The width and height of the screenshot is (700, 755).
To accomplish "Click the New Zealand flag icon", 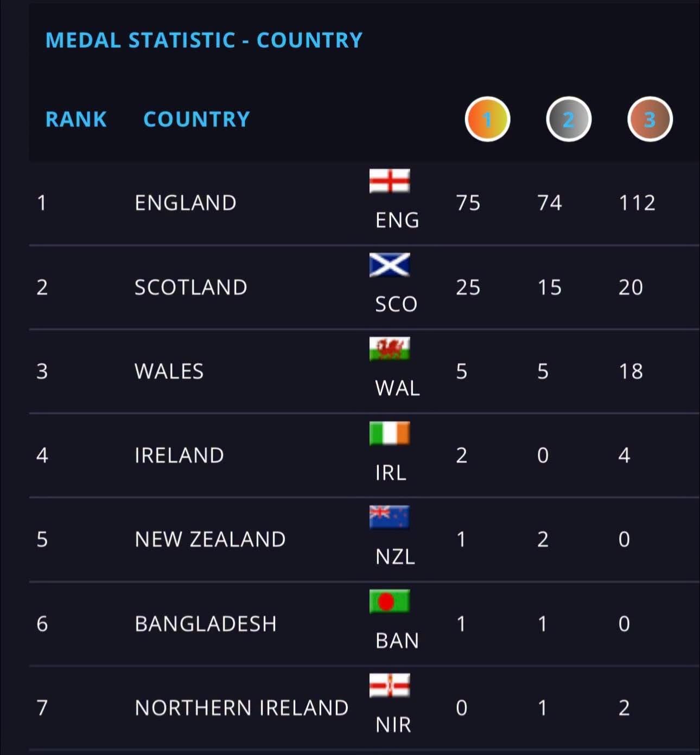I will [x=390, y=517].
